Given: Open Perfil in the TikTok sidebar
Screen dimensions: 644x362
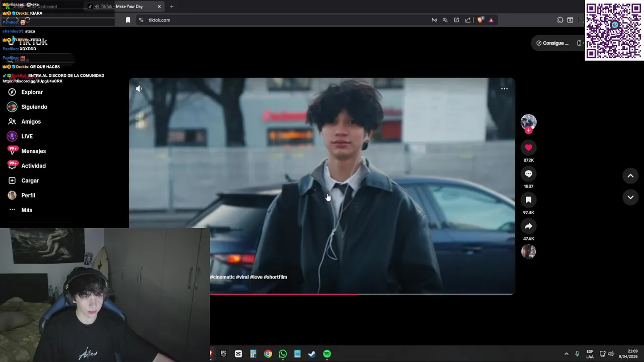Looking at the screenshot, I should coord(28,195).
